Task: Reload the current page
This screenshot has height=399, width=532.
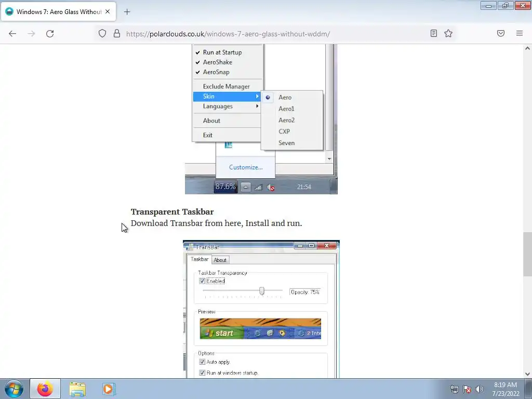Action: point(50,33)
